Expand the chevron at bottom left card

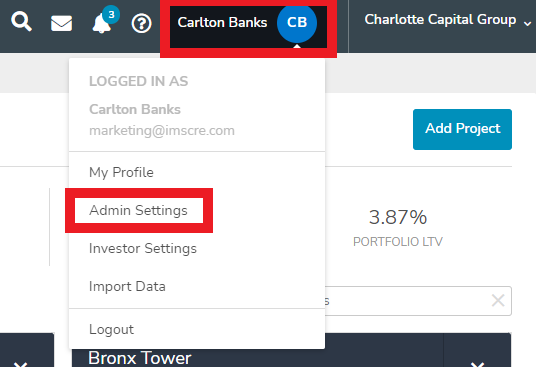[x=21, y=364]
